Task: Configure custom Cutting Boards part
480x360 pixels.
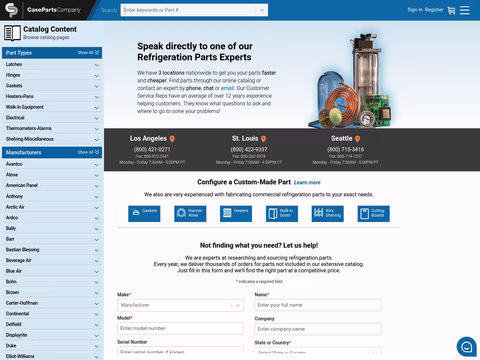Action: coord(374,213)
